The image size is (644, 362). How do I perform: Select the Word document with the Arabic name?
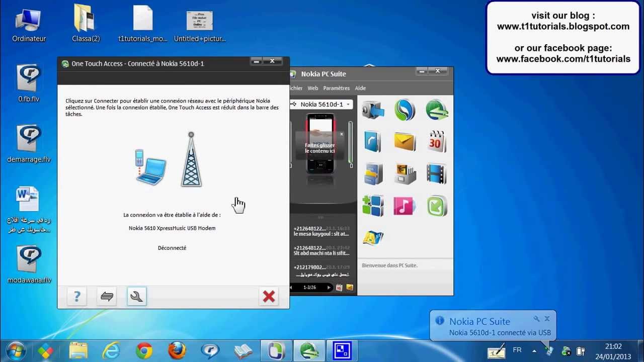[29, 210]
